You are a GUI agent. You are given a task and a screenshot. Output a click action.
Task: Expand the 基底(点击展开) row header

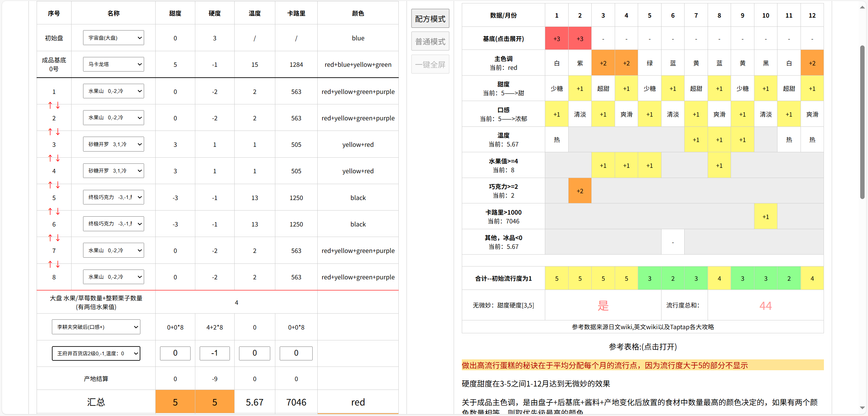[503, 39]
